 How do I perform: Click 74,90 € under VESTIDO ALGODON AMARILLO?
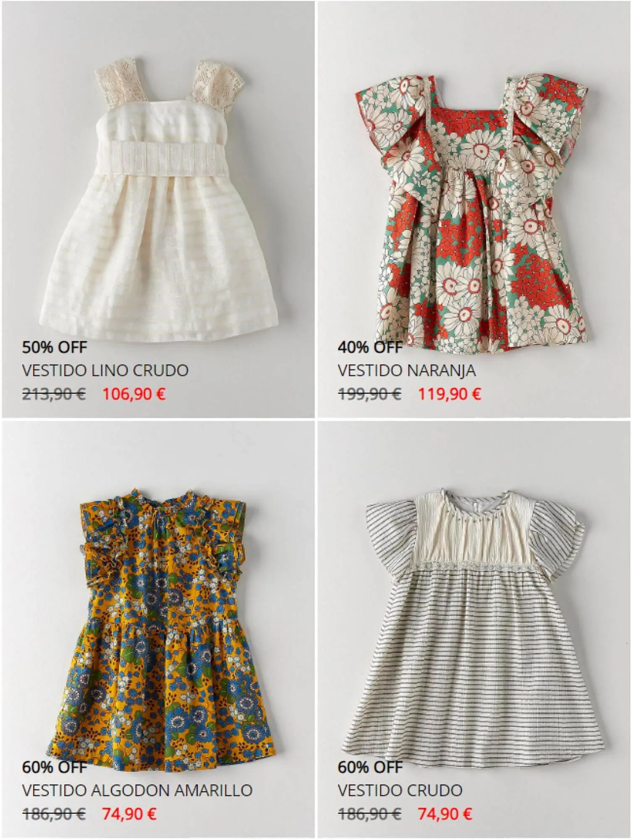click(129, 814)
